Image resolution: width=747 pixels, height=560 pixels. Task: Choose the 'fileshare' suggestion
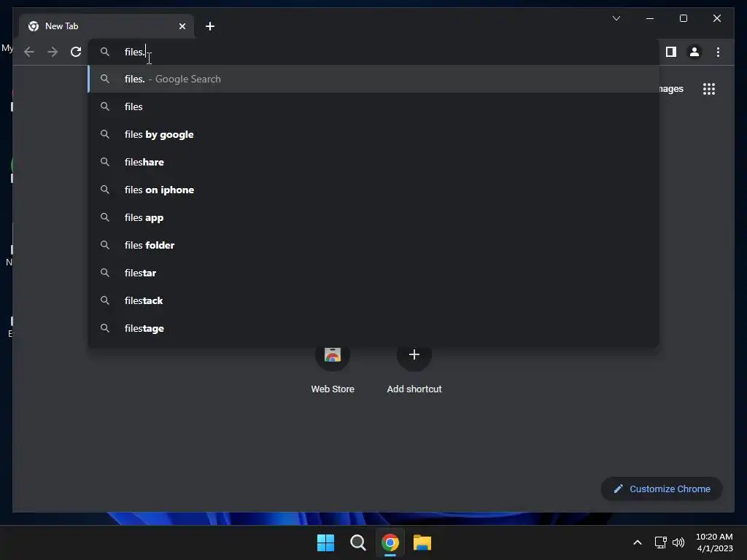[373, 162]
